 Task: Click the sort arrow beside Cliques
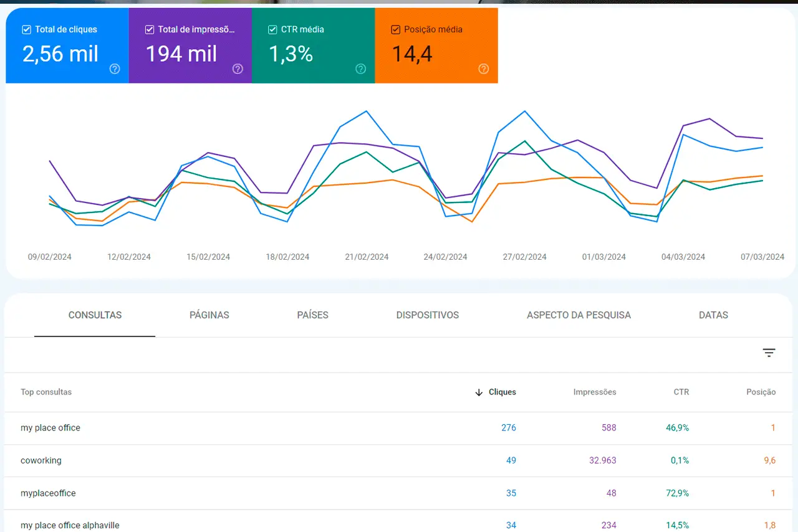(x=479, y=392)
